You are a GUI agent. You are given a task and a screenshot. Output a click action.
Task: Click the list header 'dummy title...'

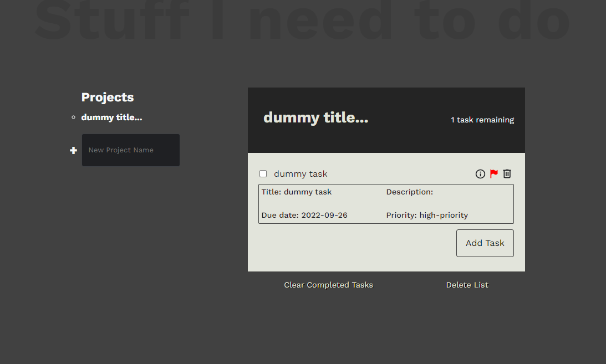point(316,117)
